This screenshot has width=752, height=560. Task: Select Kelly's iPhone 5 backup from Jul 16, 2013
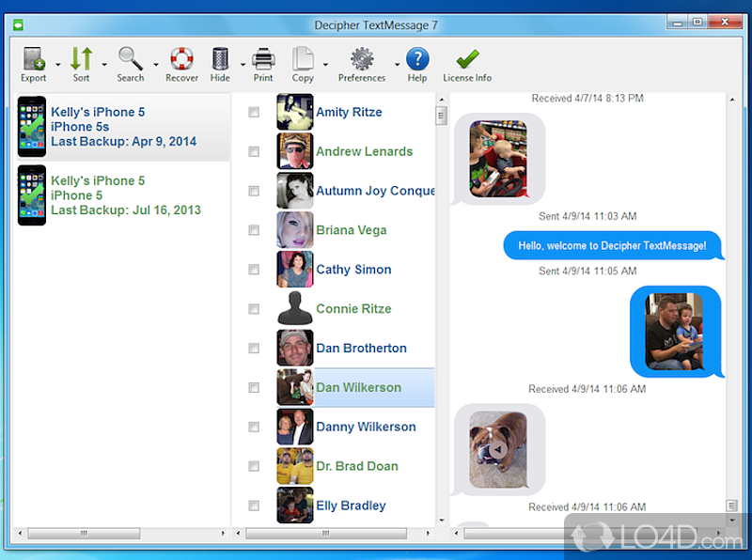[x=124, y=195]
